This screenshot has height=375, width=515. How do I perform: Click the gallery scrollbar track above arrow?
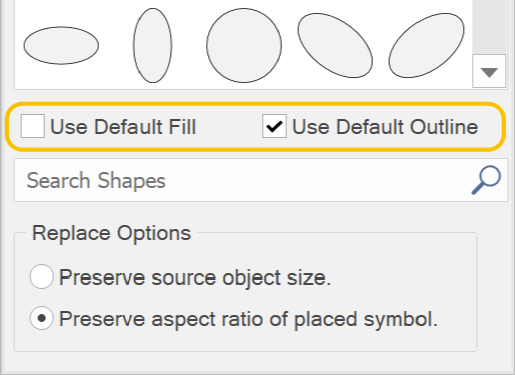pyautogui.click(x=489, y=27)
